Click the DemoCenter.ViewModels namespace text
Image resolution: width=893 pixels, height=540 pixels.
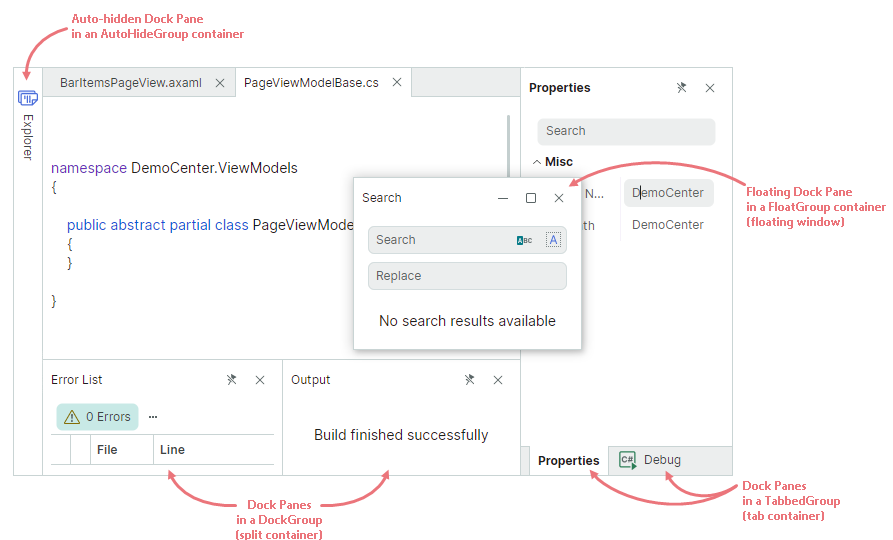pyautogui.click(x=214, y=168)
